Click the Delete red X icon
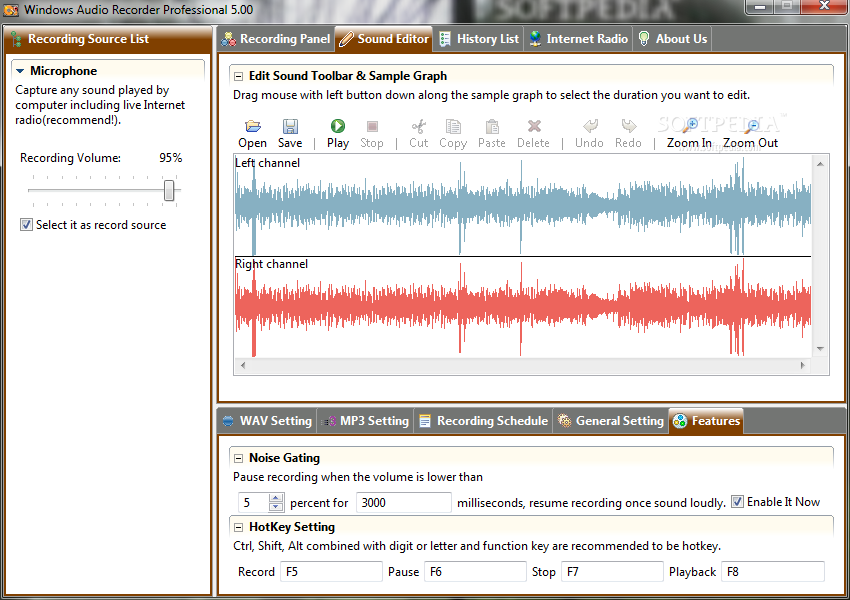 tap(534, 126)
